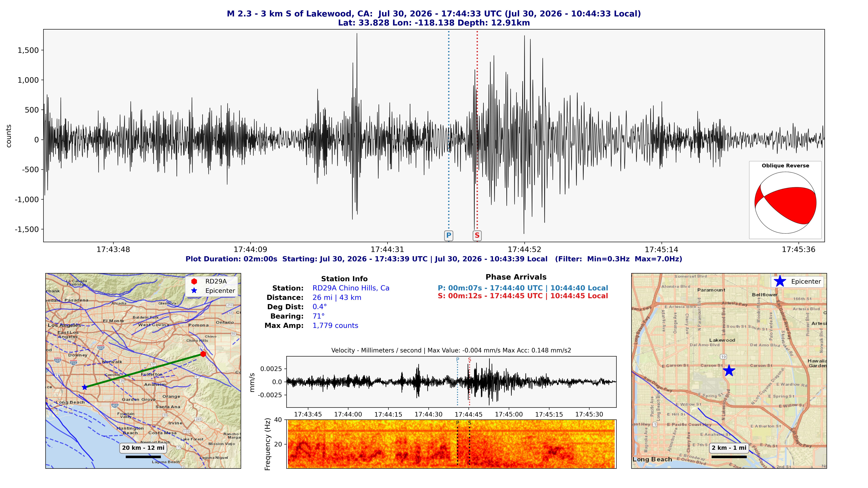This screenshot has width=868, height=488.
Task: Click the green path line from epicenter to station
Action: 144,371
